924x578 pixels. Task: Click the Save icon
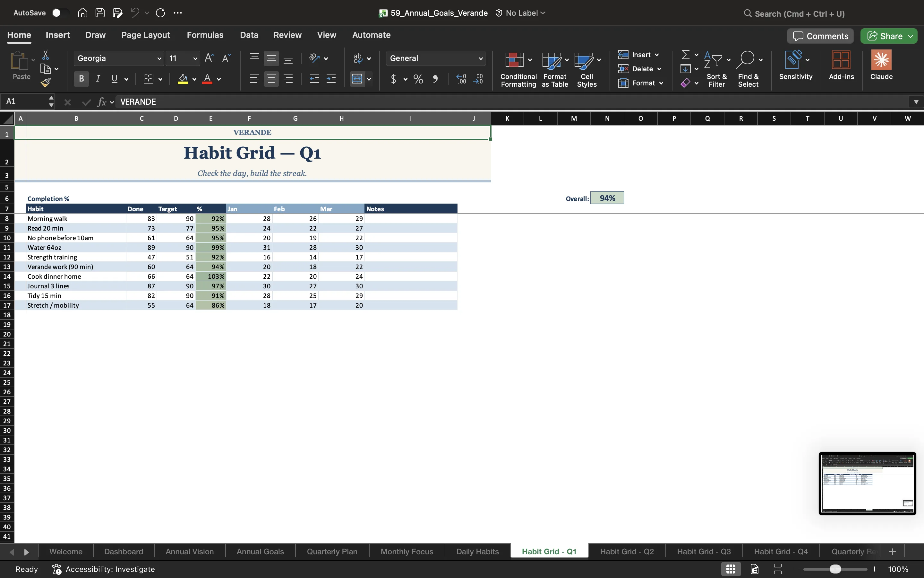coord(100,13)
